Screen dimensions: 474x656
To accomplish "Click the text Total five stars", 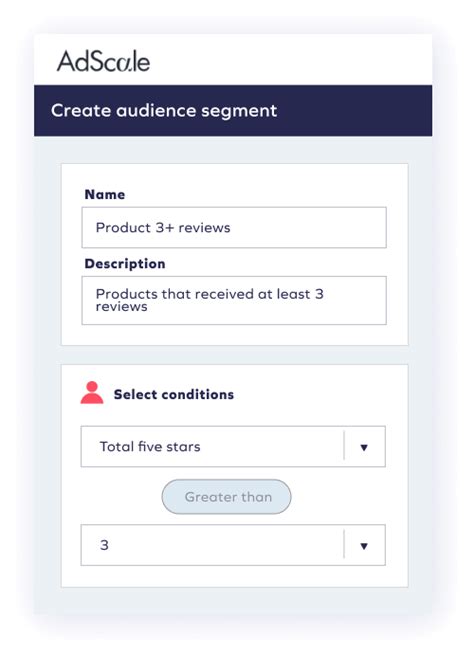I will point(150,446).
